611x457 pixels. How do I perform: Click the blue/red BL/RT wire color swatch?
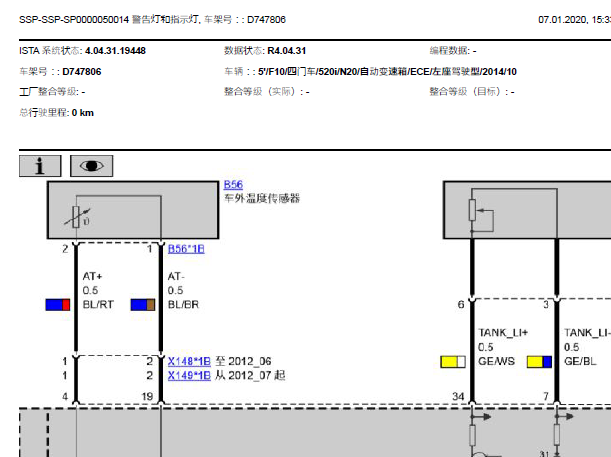tap(58, 305)
